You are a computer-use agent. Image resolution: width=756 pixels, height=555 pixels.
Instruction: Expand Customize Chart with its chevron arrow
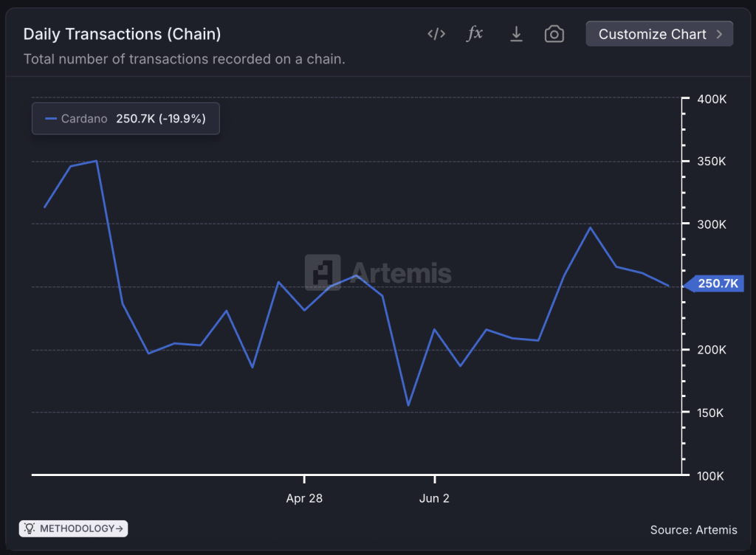click(720, 33)
